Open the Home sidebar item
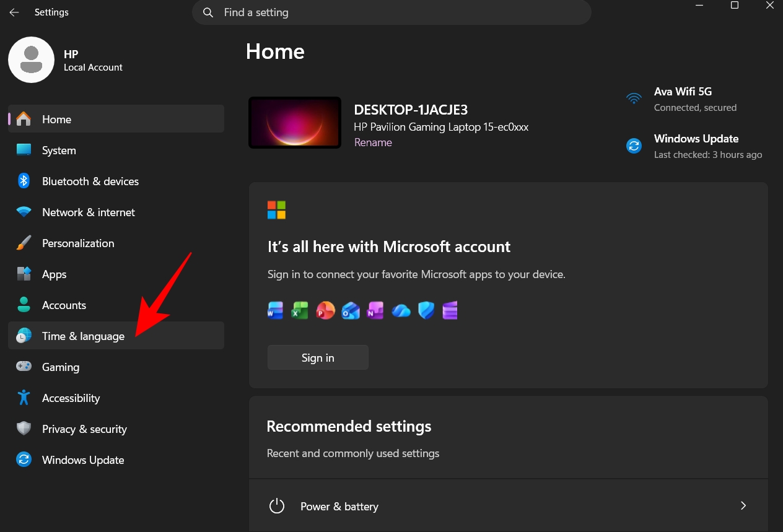Viewport: 783px width, 532px height. 116,119
